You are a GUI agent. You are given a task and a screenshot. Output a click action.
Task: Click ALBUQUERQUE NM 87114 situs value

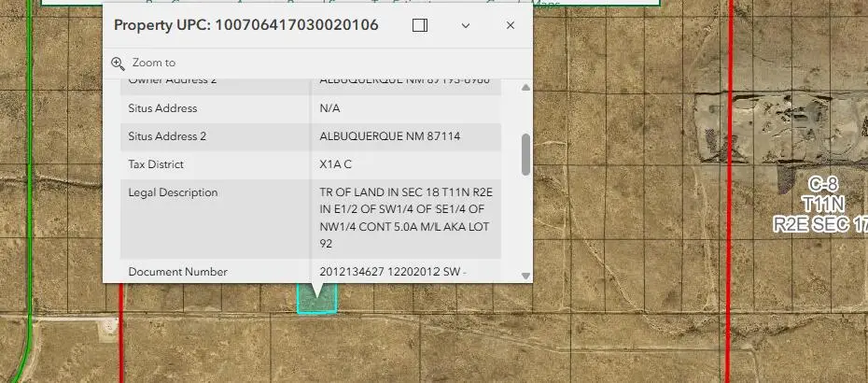pyautogui.click(x=390, y=136)
